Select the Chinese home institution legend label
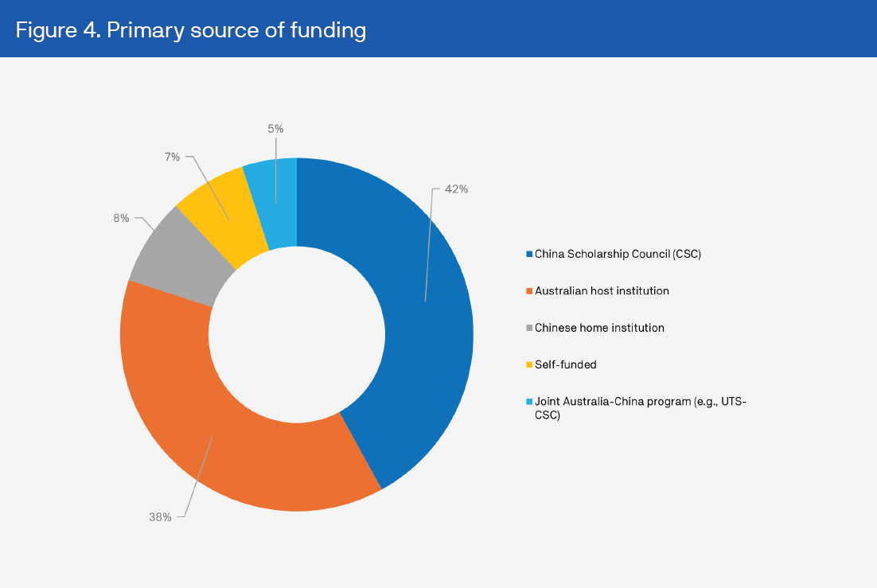This screenshot has height=588, width=877. (x=599, y=328)
